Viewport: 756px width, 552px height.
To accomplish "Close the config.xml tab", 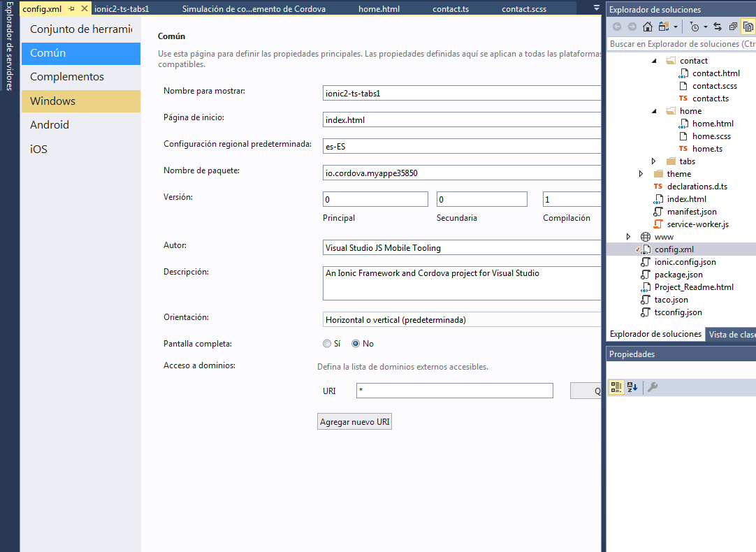I will point(85,9).
